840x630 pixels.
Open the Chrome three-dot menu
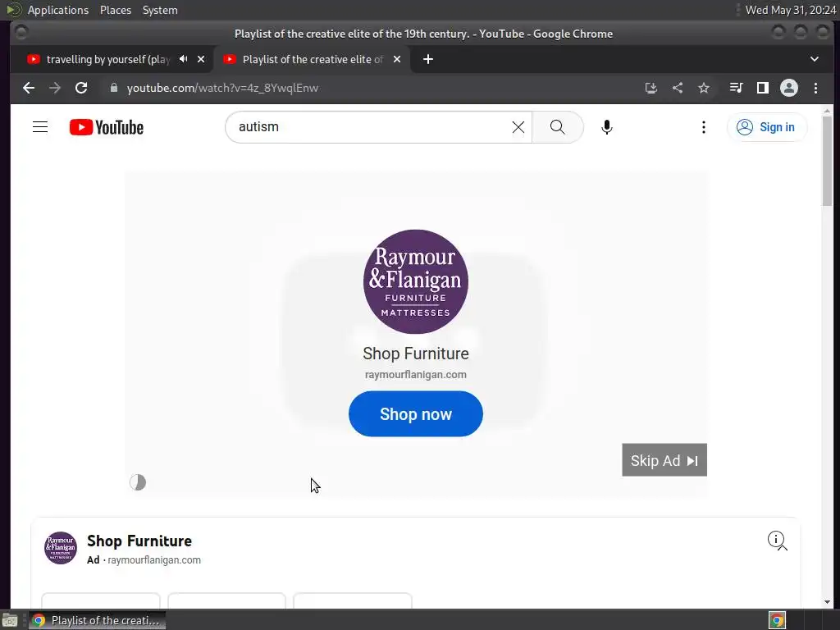815,88
